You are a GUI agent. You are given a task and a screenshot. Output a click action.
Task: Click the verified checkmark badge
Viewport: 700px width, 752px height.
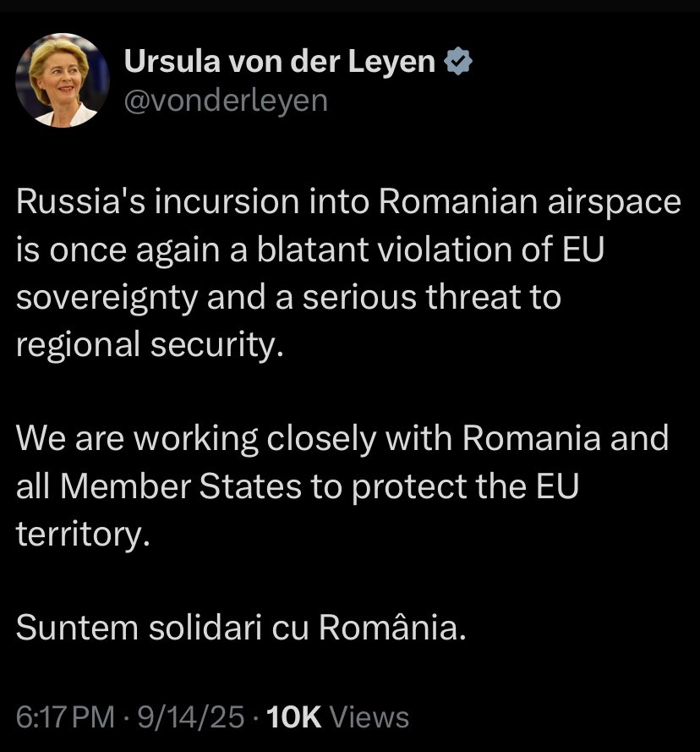(x=458, y=61)
